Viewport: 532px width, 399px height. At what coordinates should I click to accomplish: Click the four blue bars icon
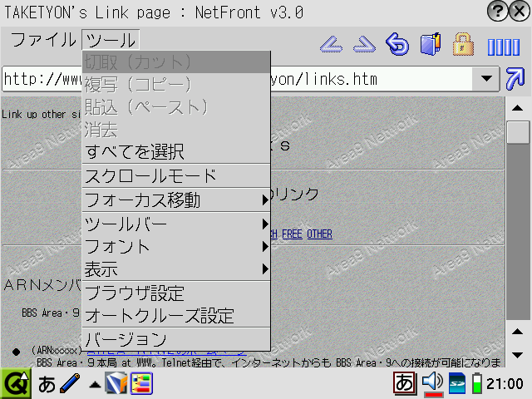tap(504, 47)
